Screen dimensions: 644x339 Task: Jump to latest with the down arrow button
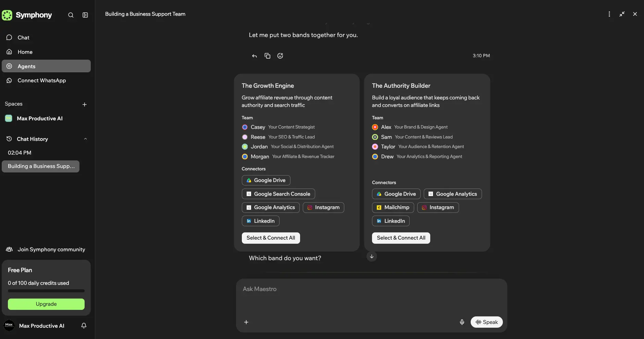[x=372, y=256]
